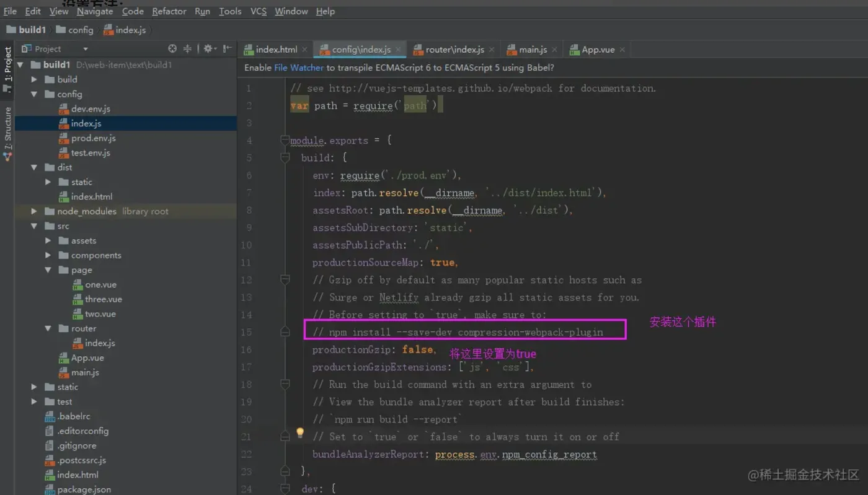Select router index.js in project tree

pyautogui.click(x=100, y=343)
